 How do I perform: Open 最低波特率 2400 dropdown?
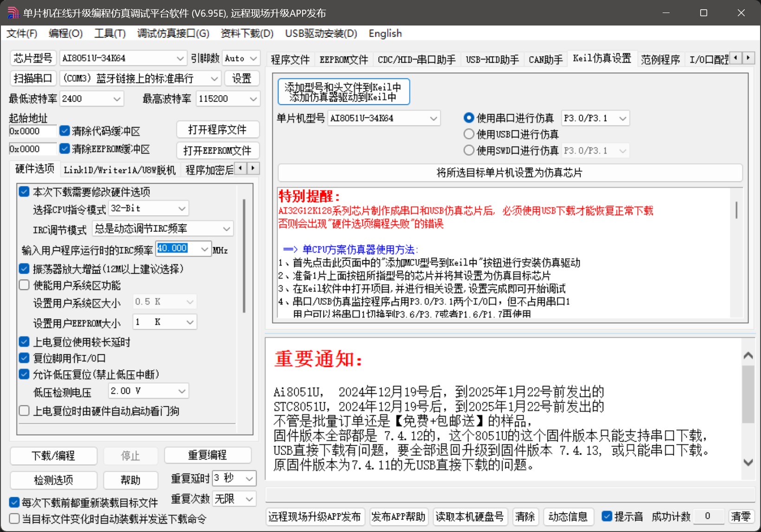(x=91, y=98)
